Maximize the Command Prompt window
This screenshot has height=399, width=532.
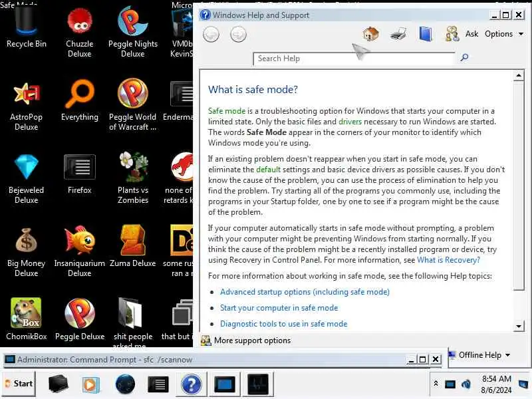[423, 359]
